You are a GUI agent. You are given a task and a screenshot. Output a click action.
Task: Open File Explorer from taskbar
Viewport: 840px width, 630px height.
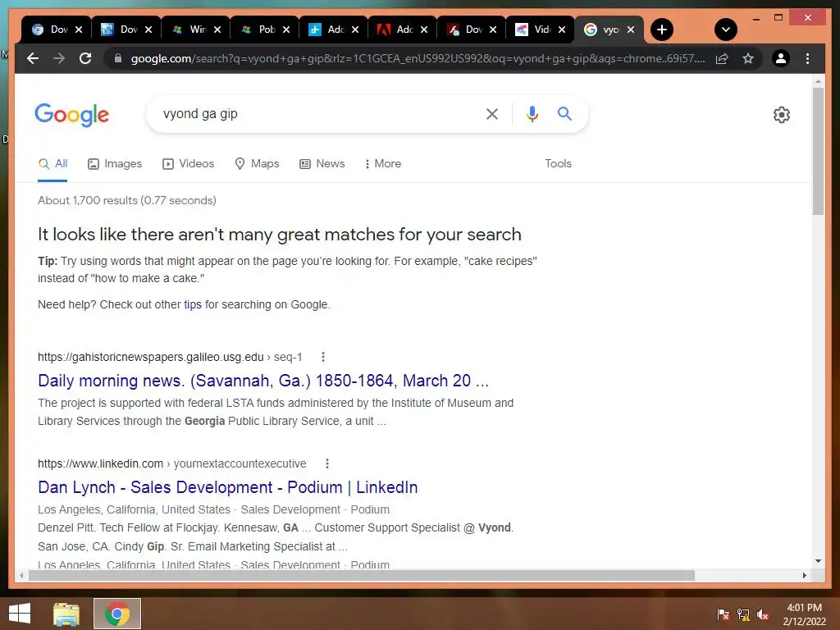click(x=66, y=614)
